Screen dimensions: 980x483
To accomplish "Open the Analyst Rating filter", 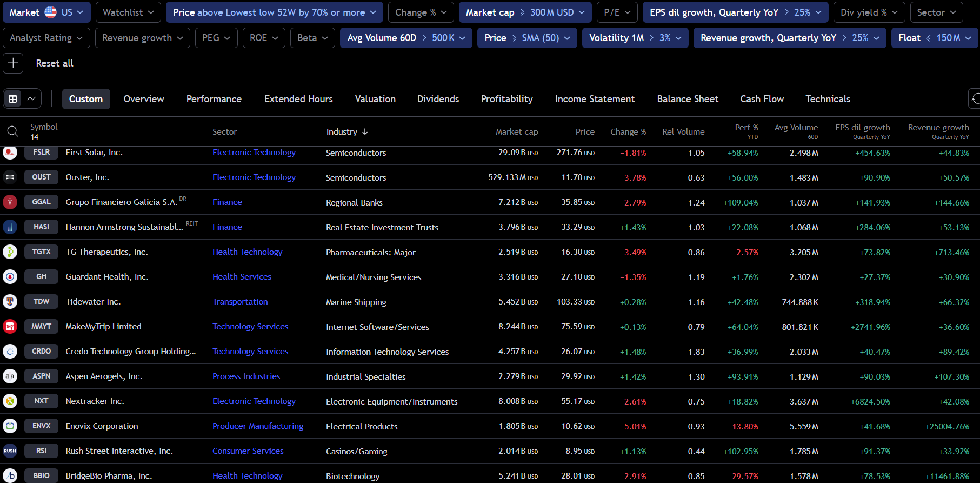I will click(46, 38).
